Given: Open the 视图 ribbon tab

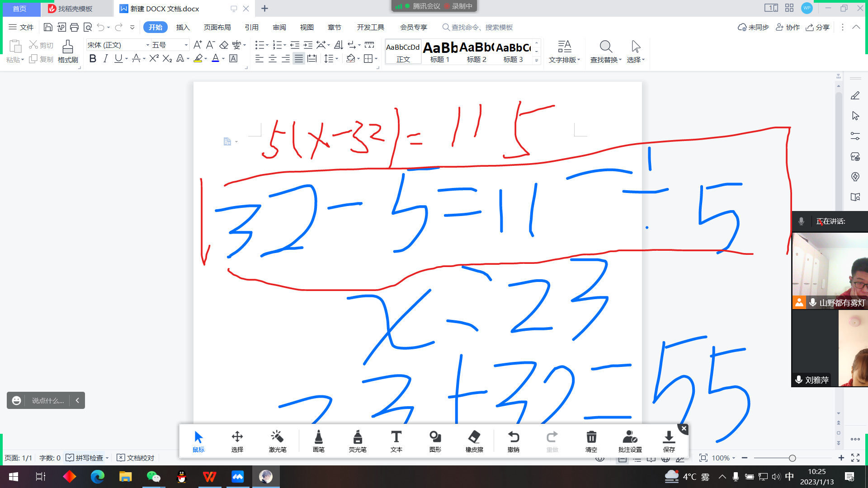Looking at the screenshot, I should [x=307, y=27].
